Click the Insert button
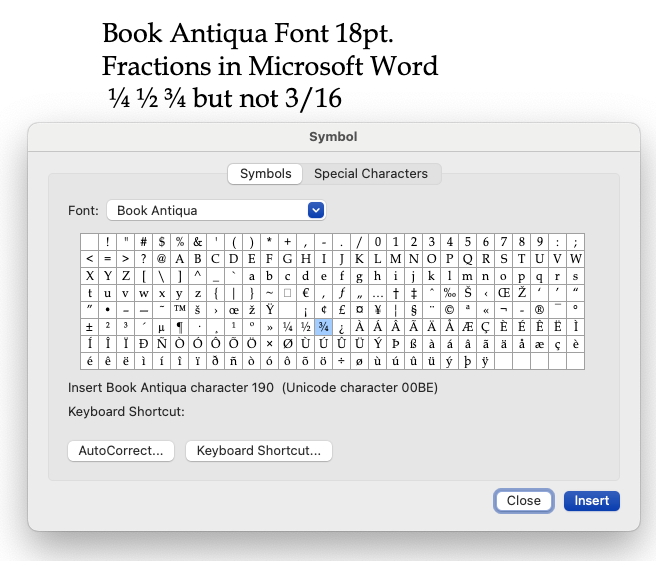Image resolution: width=656 pixels, height=561 pixels. tap(592, 501)
